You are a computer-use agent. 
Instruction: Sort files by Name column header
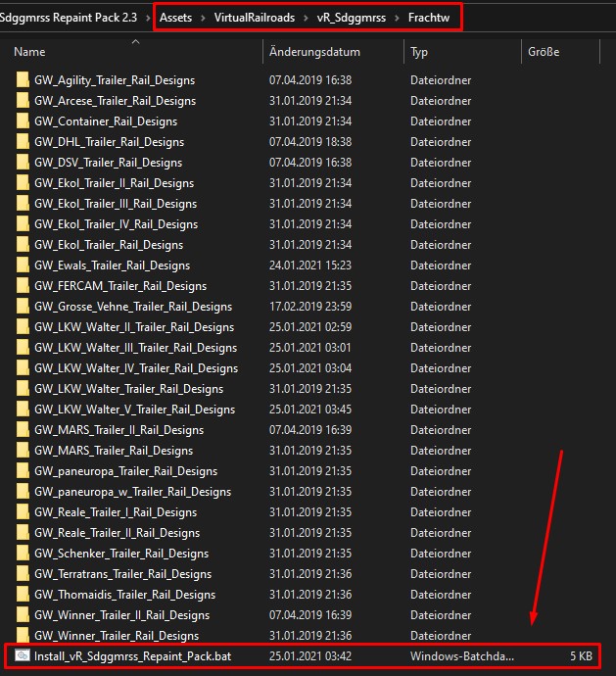(30, 52)
